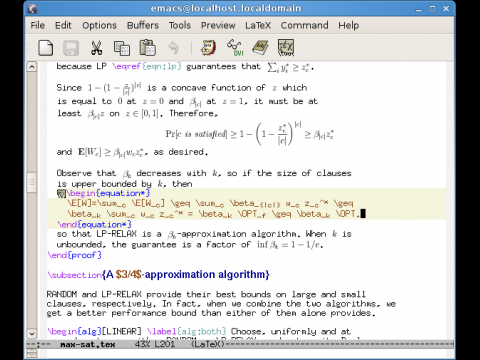Open the Tools menu
Screen dimensions: 480x360
(180, 25)
